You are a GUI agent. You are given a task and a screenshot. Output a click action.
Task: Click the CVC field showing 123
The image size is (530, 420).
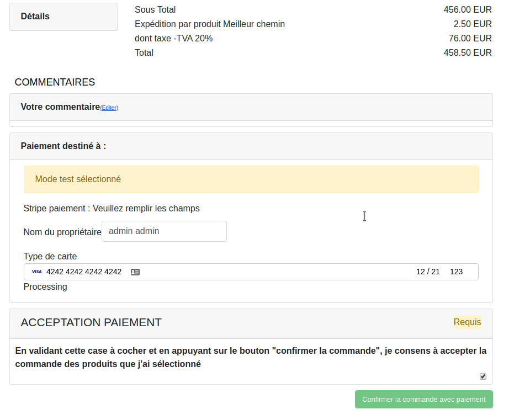point(457,272)
